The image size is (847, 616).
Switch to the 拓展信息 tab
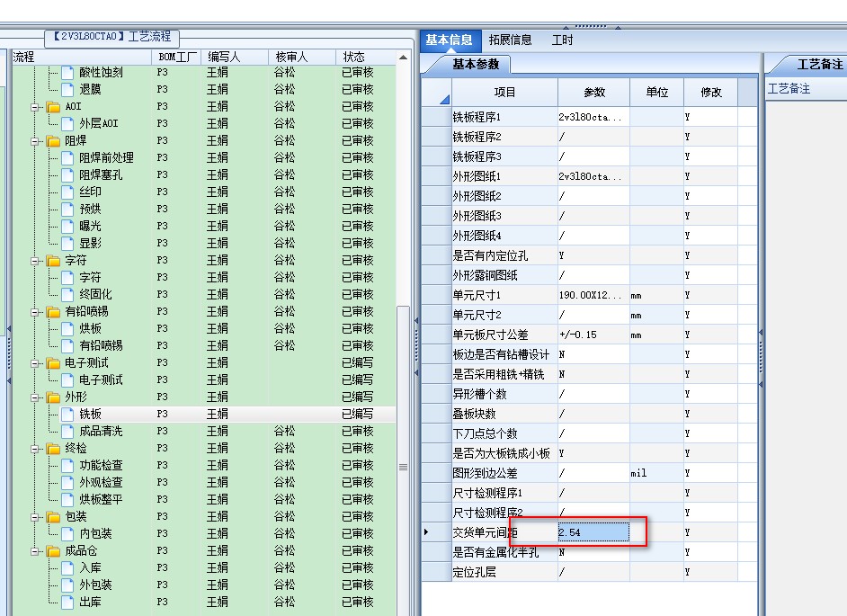tap(511, 40)
